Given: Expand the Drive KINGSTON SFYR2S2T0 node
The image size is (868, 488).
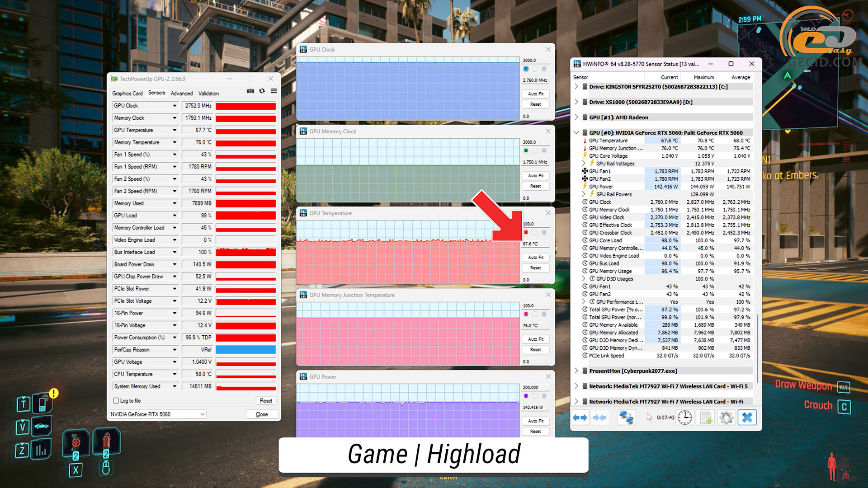Looking at the screenshot, I should 576,86.
